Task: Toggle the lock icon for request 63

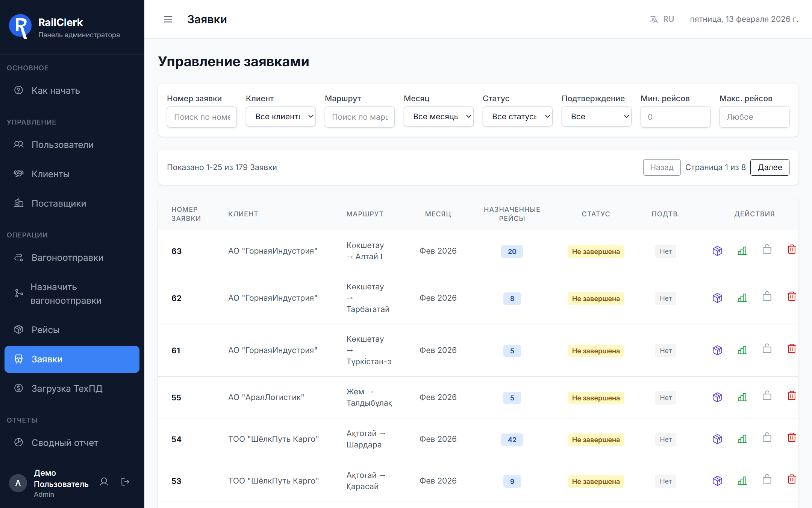Action: tap(767, 249)
